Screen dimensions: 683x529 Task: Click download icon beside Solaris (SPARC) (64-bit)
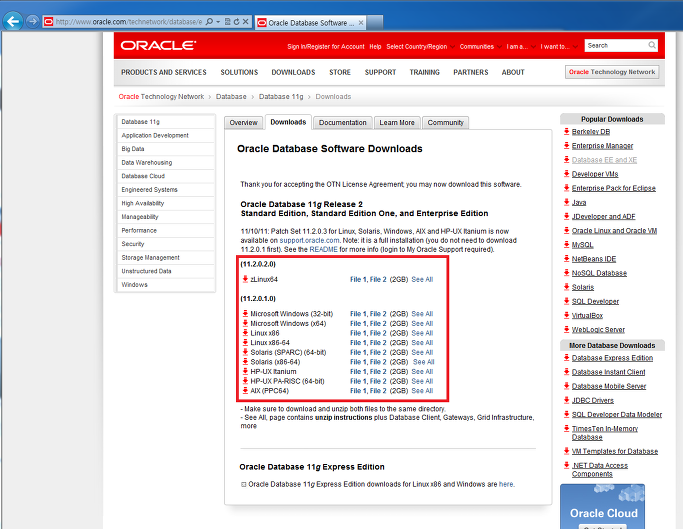coord(245,352)
